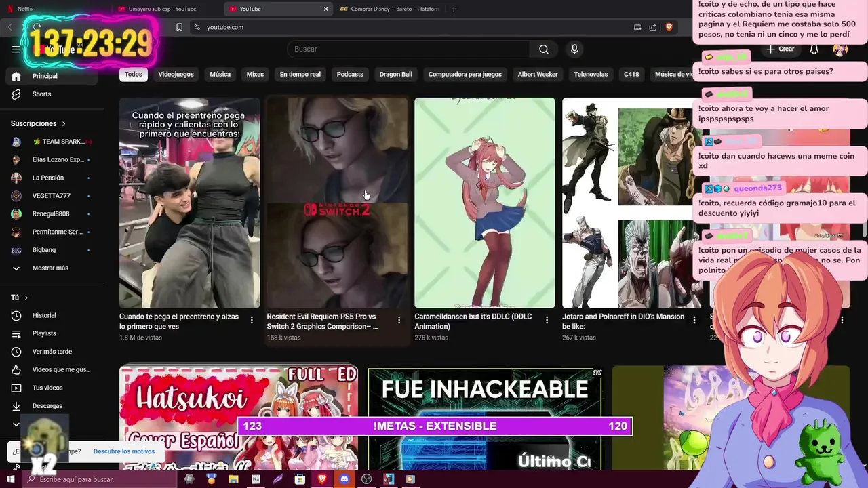Open options for Resident Evil Requiem video

point(399,320)
